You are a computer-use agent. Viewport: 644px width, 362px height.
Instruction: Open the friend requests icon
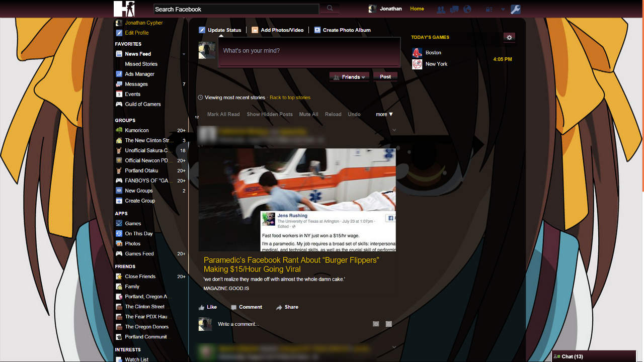441,9
